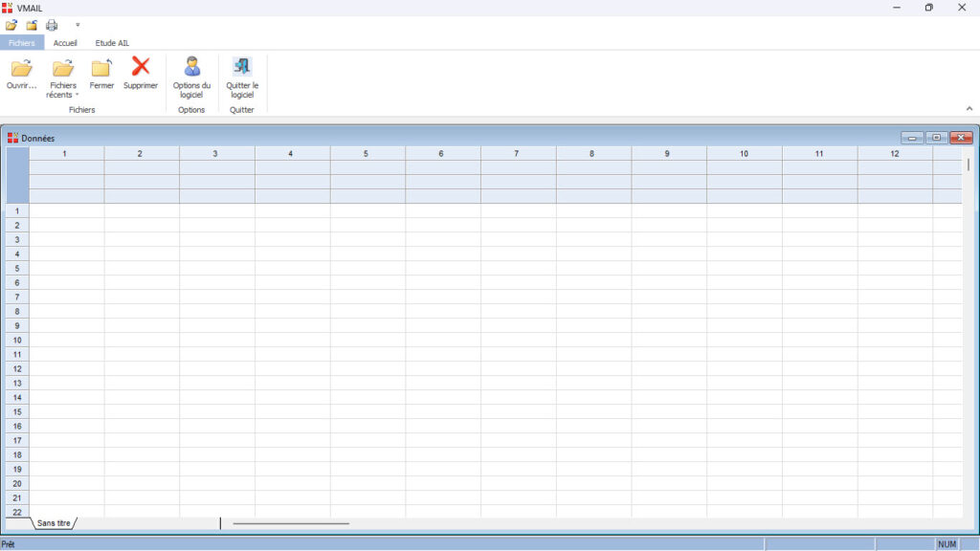Select column header 4
Image resolution: width=980 pixels, height=551 pixels.
point(293,154)
